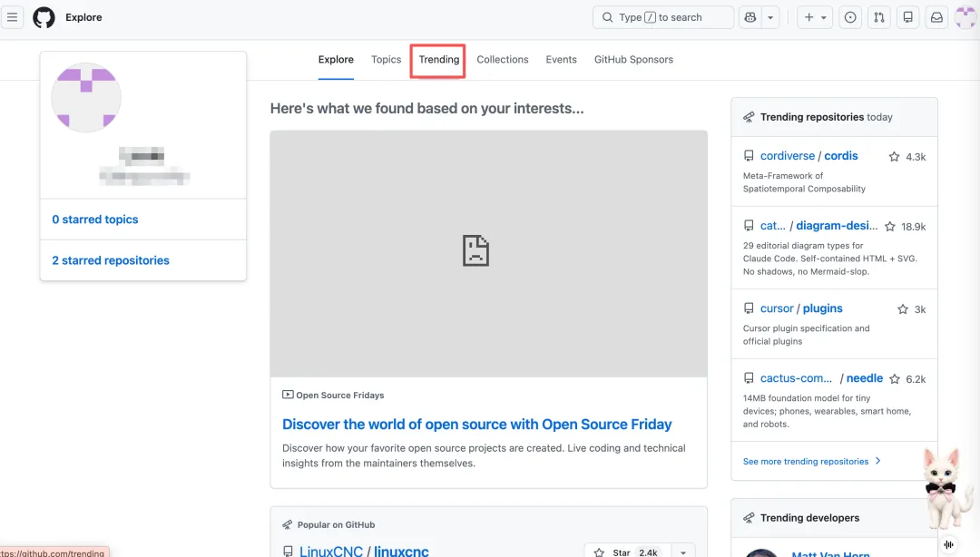
Task: Open the plugins repository link
Action: [x=822, y=308]
